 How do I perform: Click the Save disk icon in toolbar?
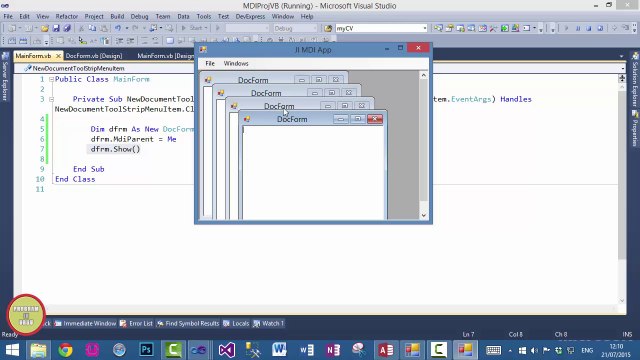click(56, 28)
